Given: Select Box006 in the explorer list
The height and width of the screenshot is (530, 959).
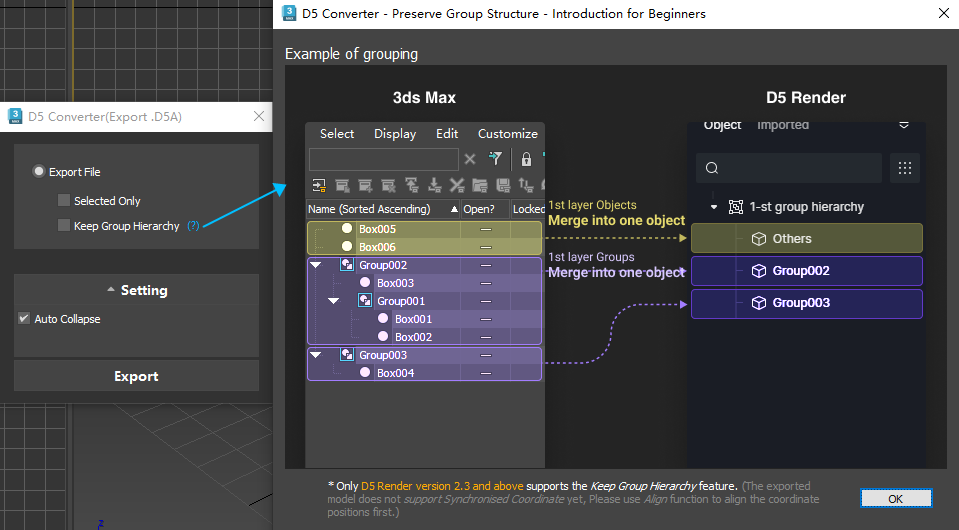Looking at the screenshot, I should [424, 247].
